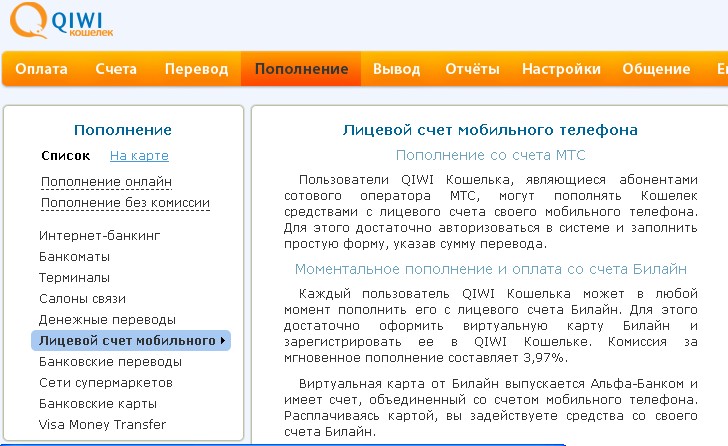This screenshot has width=728, height=446.
Task: Click the heading Лицевой счет мобильного телефона
Action: click(490, 130)
